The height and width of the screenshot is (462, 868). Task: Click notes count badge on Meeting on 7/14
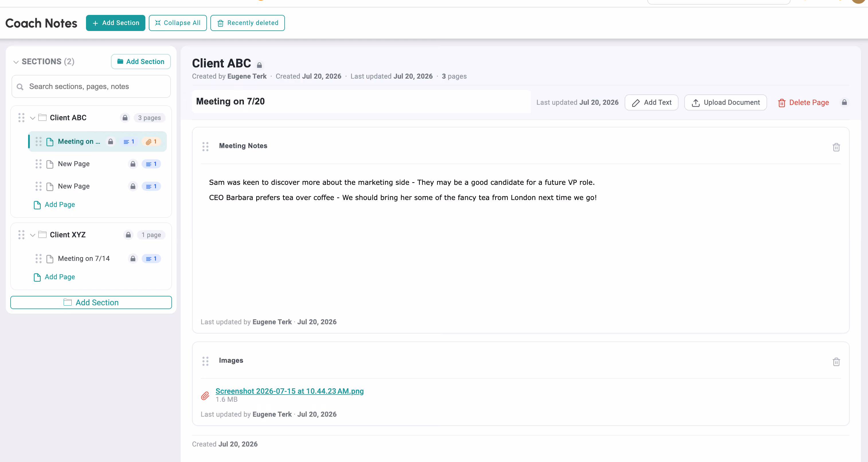(x=151, y=259)
